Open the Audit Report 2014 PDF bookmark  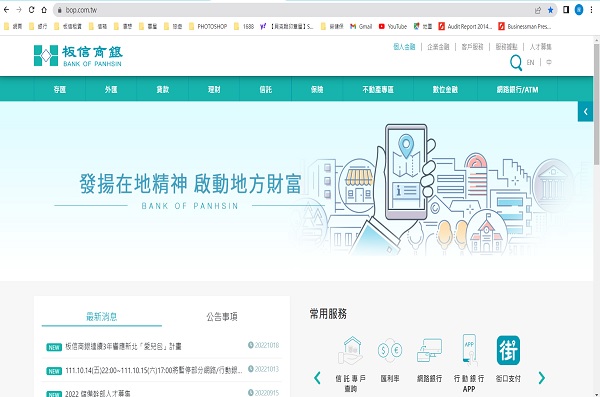(x=465, y=26)
